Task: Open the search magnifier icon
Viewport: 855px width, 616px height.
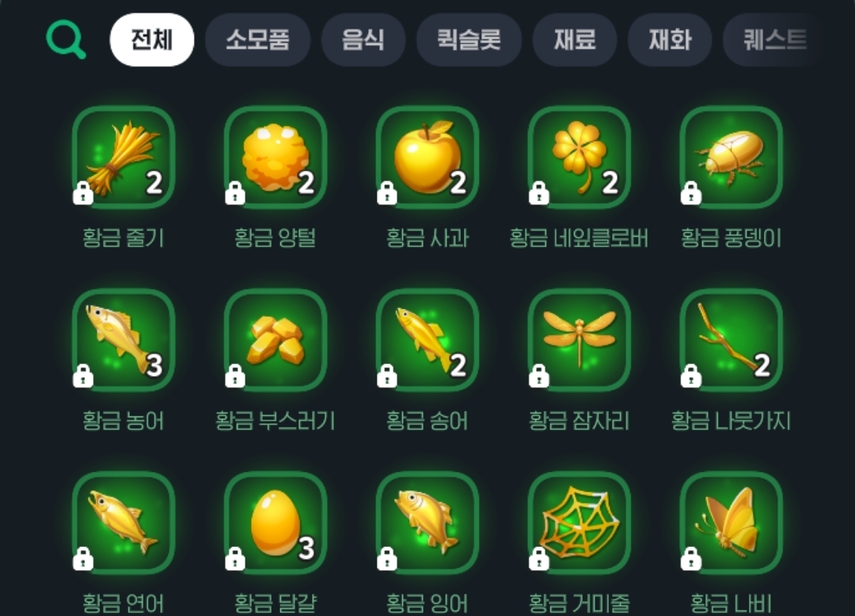Action: (66, 40)
